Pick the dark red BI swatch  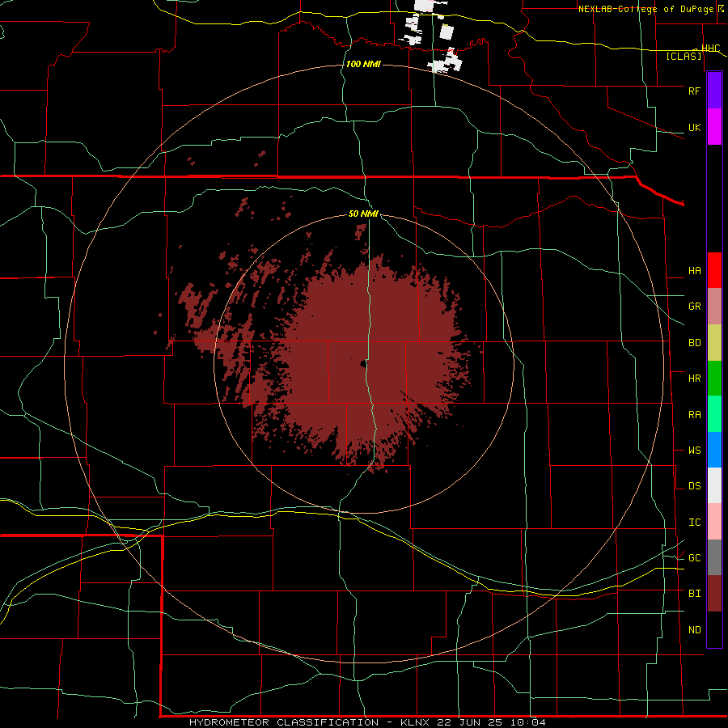(x=714, y=594)
